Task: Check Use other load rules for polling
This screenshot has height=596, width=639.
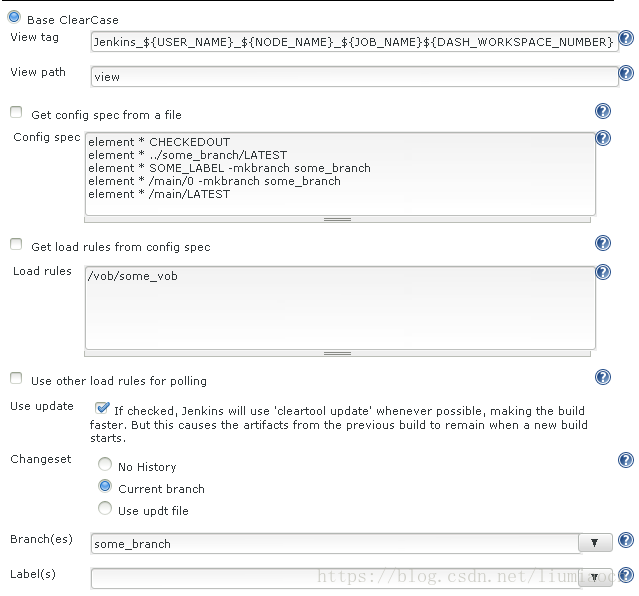Action: click(x=16, y=378)
